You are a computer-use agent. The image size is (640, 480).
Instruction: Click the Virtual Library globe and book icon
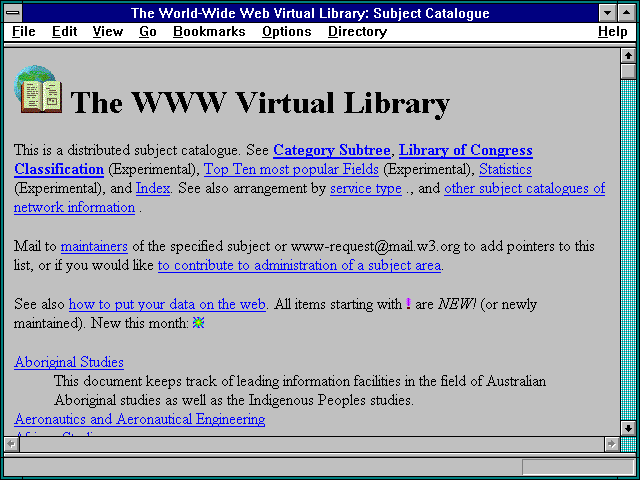(x=38, y=89)
